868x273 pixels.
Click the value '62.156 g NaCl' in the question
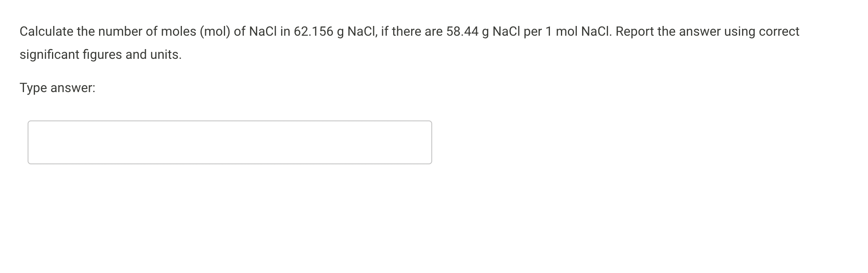tap(335, 30)
